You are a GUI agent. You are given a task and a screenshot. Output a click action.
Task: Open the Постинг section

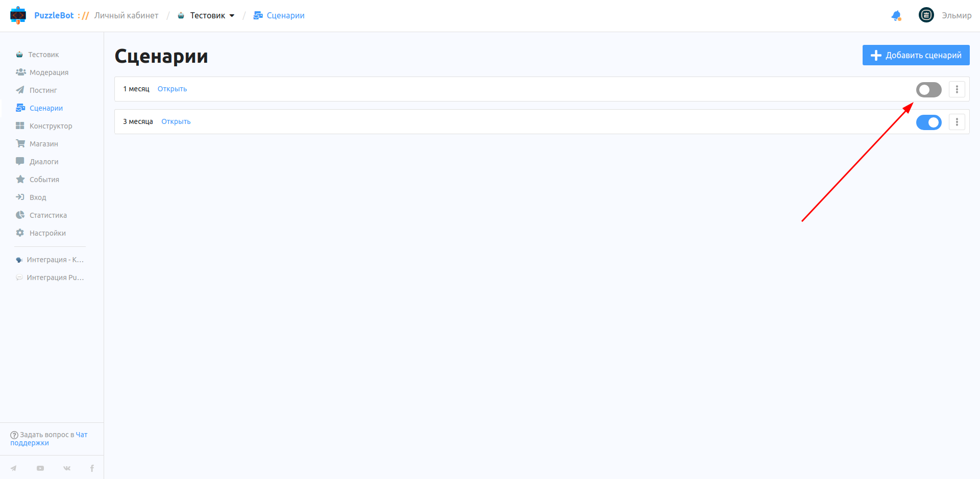coord(43,90)
